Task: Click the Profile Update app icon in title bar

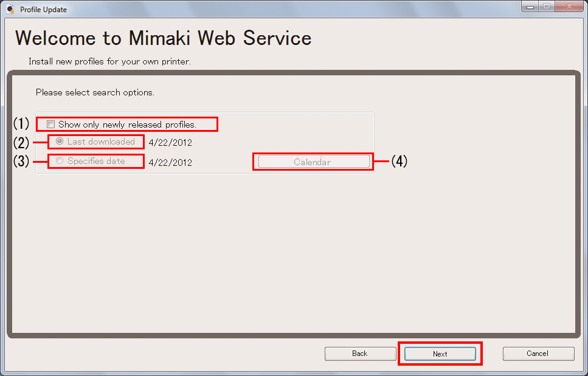Action: pos(10,10)
